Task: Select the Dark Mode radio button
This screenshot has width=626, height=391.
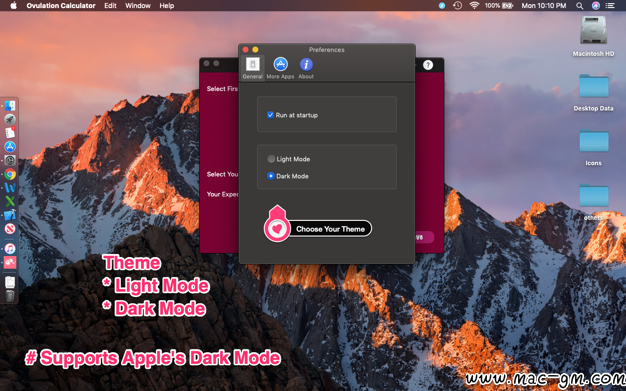Action: pyautogui.click(x=271, y=176)
